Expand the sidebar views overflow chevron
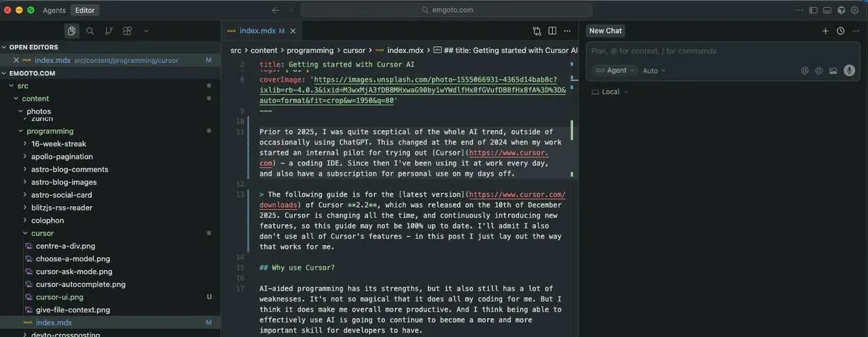Image resolution: width=868 pixels, height=337 pixels. click(146, 31)
